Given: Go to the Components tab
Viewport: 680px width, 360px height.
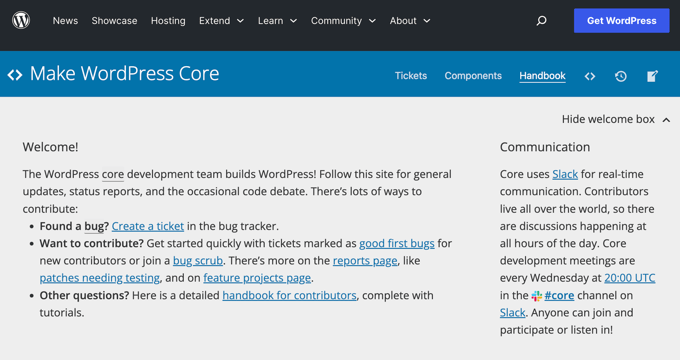Looking at the screenshot, I should pyautogui.click(x=473, y=76).
